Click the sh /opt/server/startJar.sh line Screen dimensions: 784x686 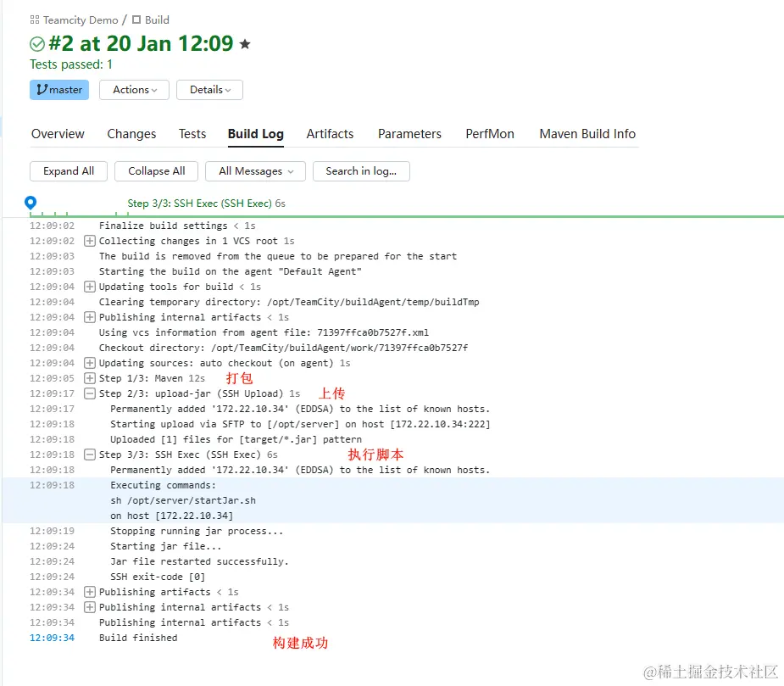(183, 501)
